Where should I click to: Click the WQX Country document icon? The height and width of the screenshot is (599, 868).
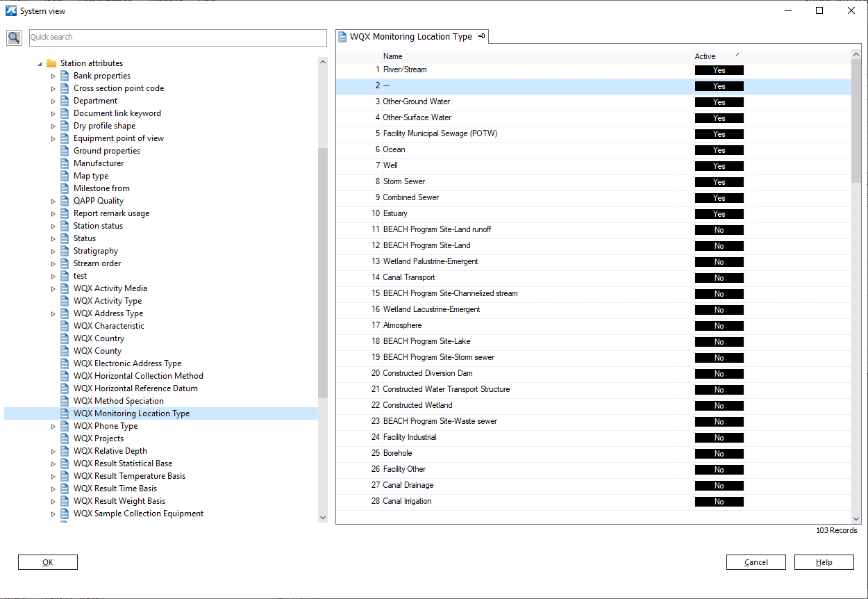click(x=65, y=338)
